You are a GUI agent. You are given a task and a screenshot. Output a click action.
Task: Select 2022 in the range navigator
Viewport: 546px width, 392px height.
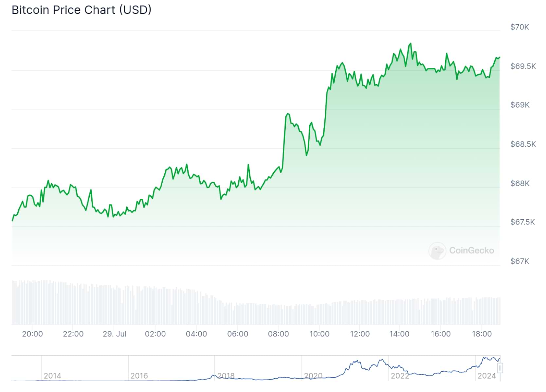pyautogui.click(x=400, y=376)
